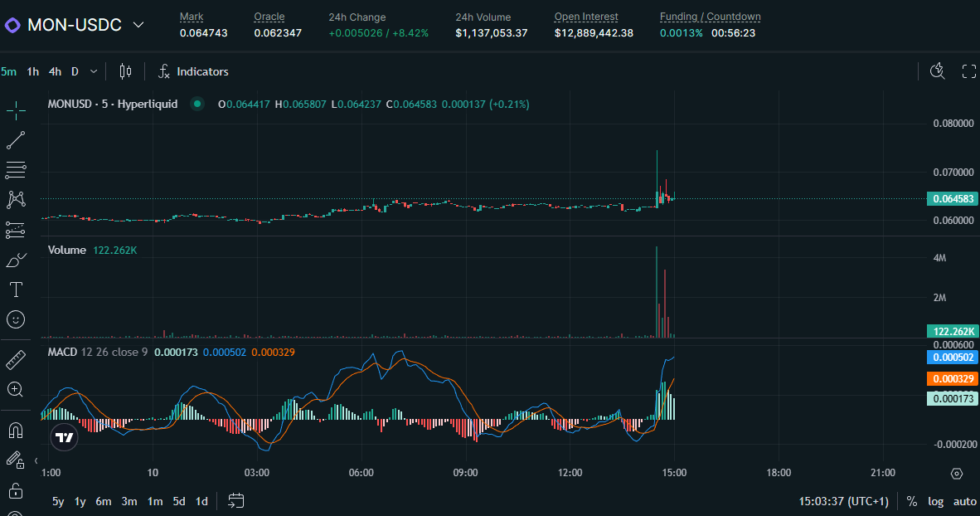Screen dimensions: 980x516
Task: Expand more timeframe options chevron
Action: 94,71
